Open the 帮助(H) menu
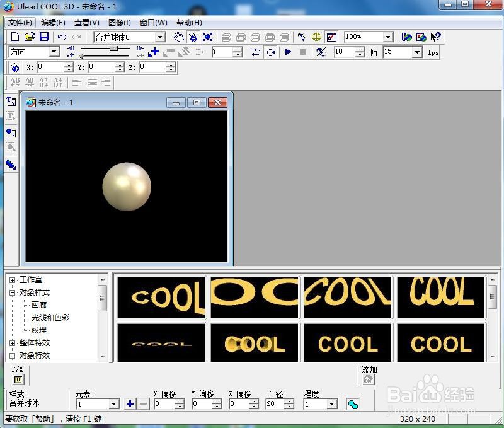This screenshot has height=428, width=504. pos(190,23)
